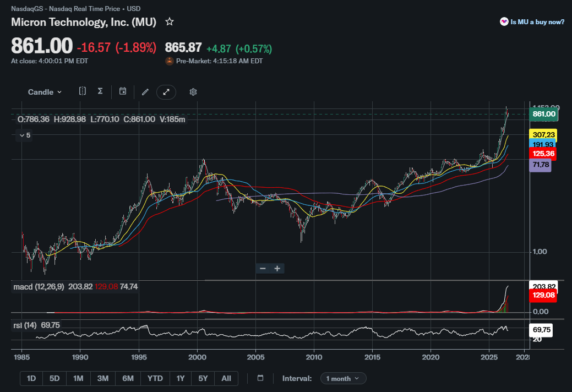This screenshot has width=572, height=392.
Task: Open the comparison tool icon
Action: (83, 91)
